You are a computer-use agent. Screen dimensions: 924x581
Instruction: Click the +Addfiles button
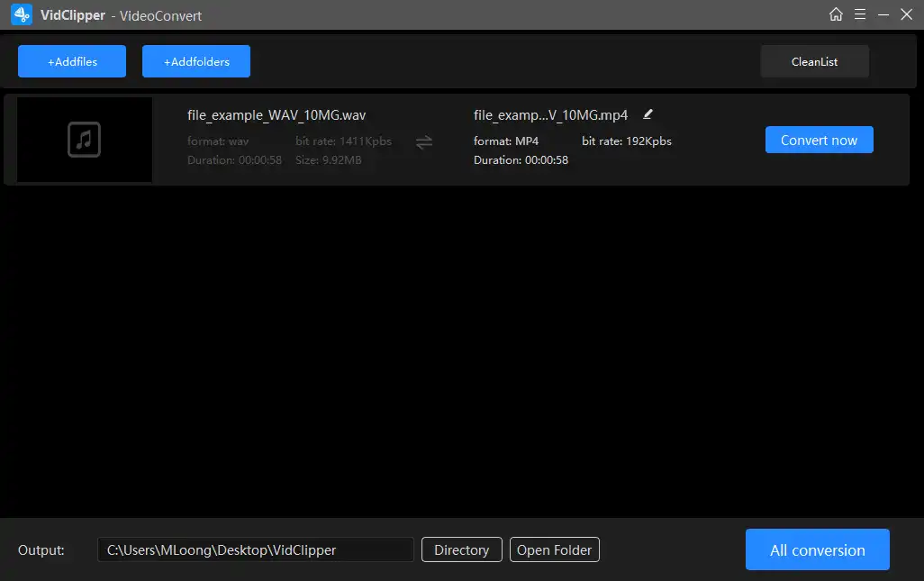pos(72,61)
